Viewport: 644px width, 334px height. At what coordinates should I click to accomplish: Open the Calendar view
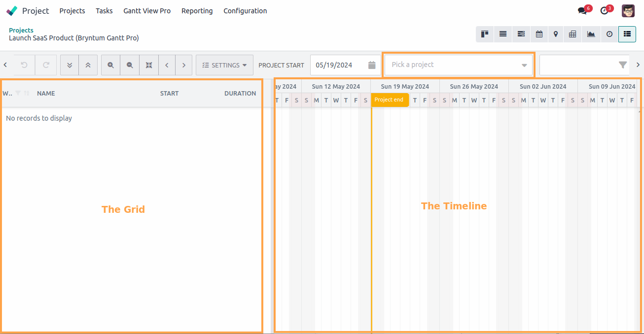click(539, 34)
